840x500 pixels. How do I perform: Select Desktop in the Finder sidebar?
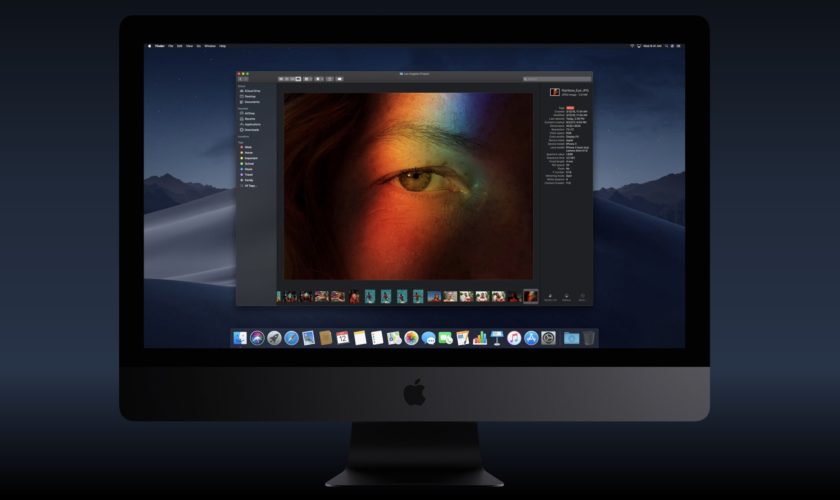[x=249, y=96]
